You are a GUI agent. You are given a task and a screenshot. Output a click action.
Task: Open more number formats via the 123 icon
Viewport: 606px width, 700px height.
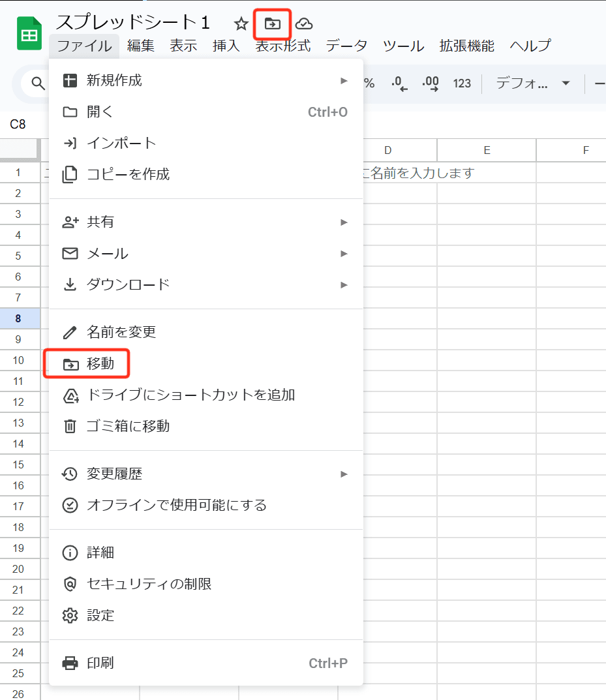tap(462, 84)
